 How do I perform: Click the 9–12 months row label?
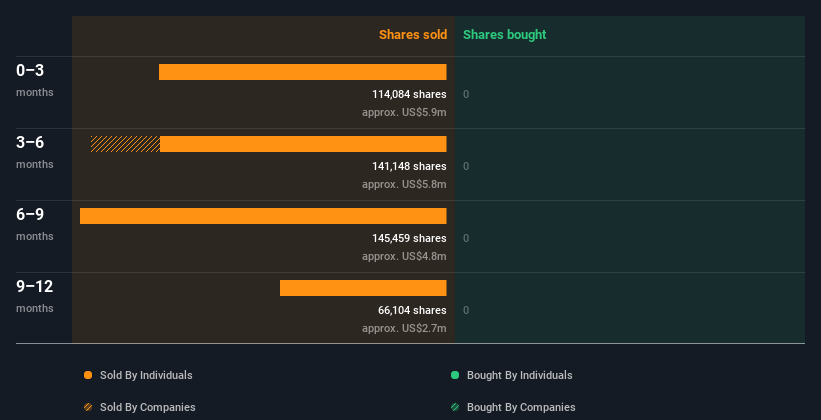pyautogui.click(x=35, y=296)
